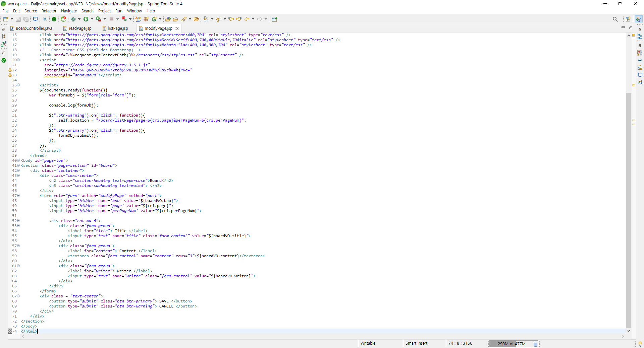Go to Previous Annotation arrow icon
644x348 pixels.
coord(219,19)
